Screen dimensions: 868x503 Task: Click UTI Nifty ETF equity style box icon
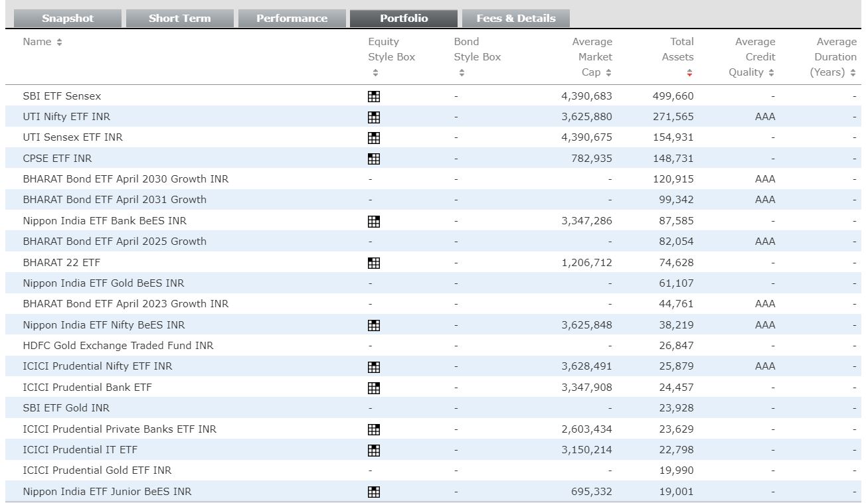point(374,117)
